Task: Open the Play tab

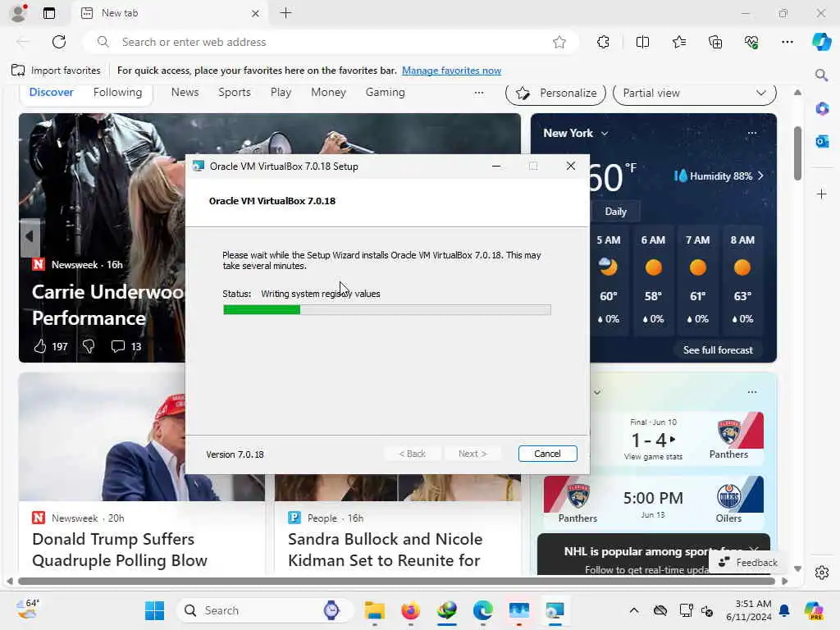Action: click(281, 92)
